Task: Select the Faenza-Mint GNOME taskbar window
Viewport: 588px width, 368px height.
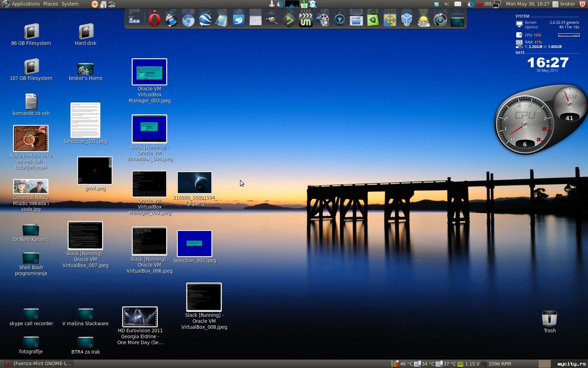Action: [x=38, y=364]
